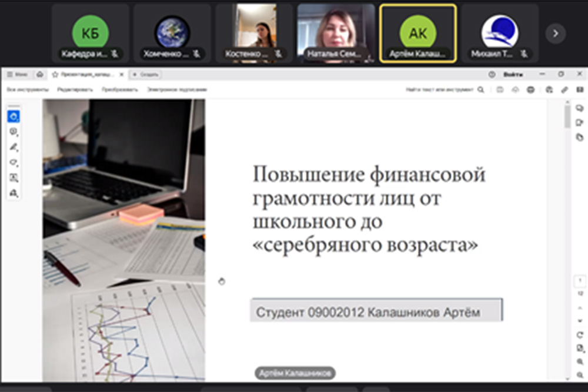The height and width of the screenshot is (392, 588).
Task: Click the vertical scrollbar thumb of the document
Action: 567,116
